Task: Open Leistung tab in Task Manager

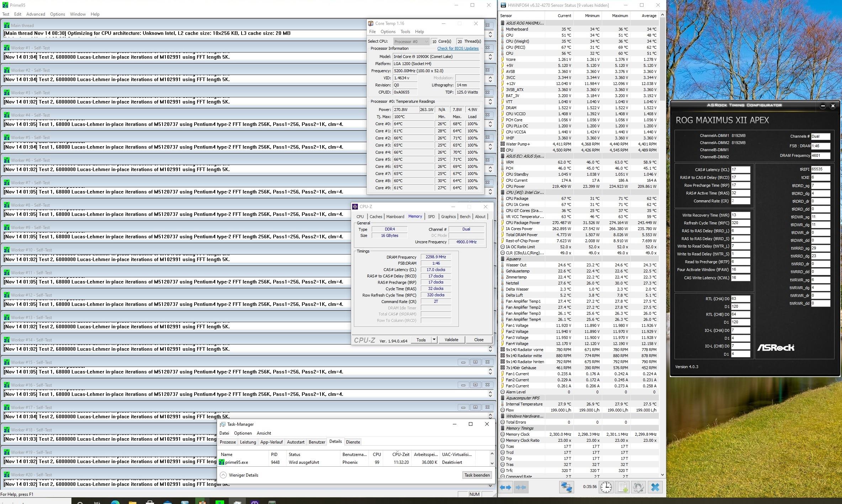Action: pos(248,442)
